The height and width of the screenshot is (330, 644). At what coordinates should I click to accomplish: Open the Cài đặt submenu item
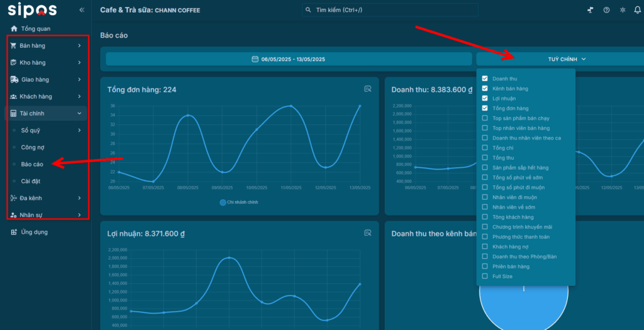pos(31,181)
